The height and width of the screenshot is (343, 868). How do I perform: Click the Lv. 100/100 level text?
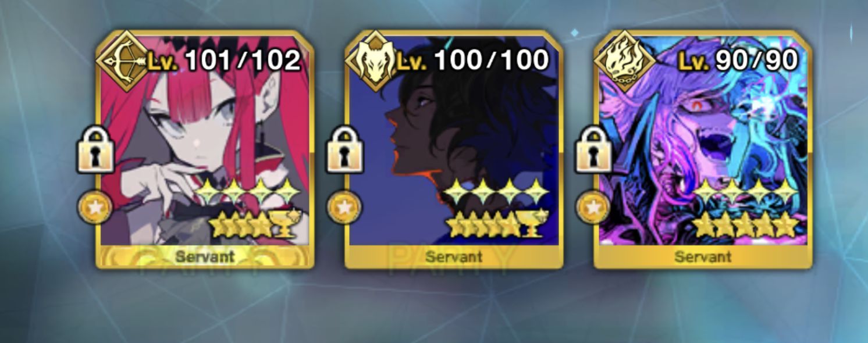tap(472, 60)
